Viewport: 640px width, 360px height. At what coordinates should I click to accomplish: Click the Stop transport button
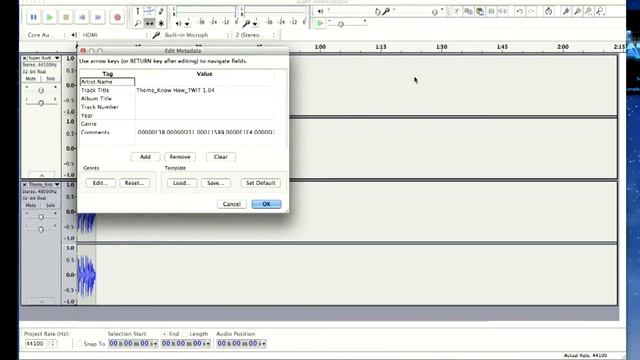coord(66,17)
